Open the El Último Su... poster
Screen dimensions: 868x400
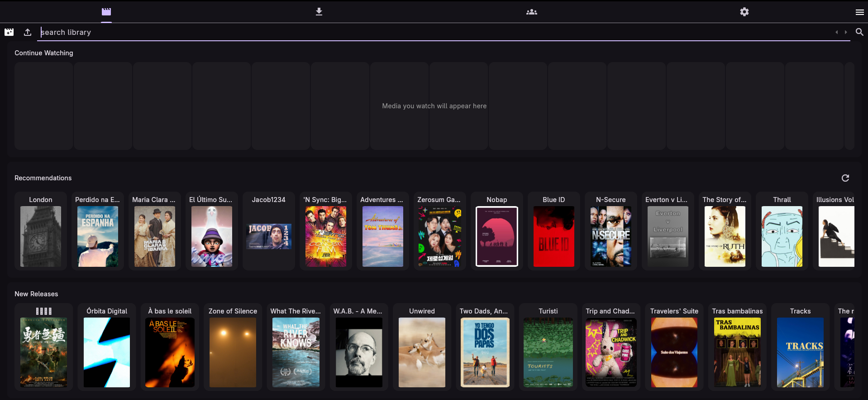[x=212, y=236]
